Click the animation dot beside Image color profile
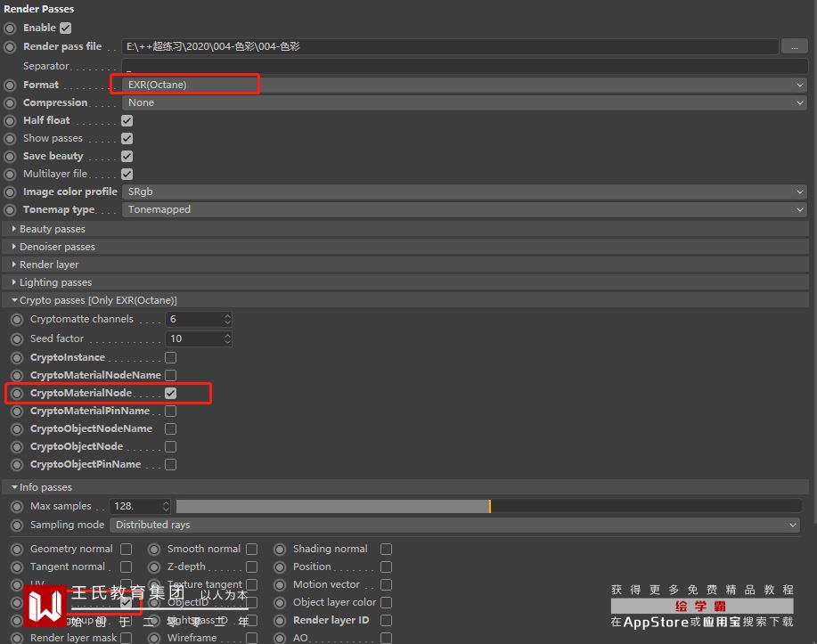The height and width of the screenshot is (644, 817). coord(10,192)
